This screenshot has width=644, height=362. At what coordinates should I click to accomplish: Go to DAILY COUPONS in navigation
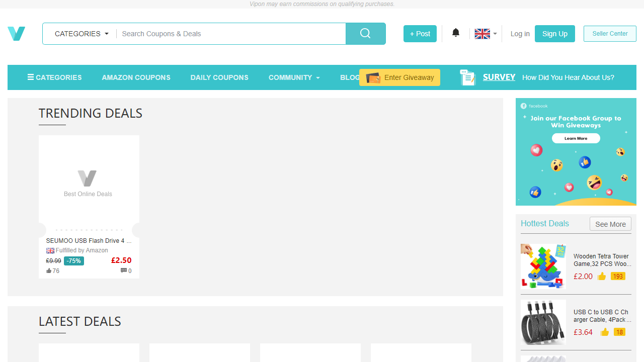219,77
